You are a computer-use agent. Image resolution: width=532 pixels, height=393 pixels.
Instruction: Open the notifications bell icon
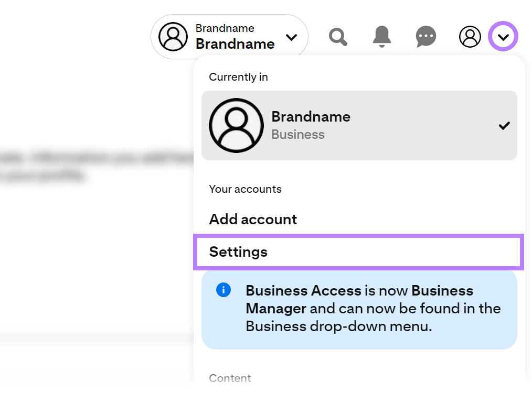tap(381, 36)
